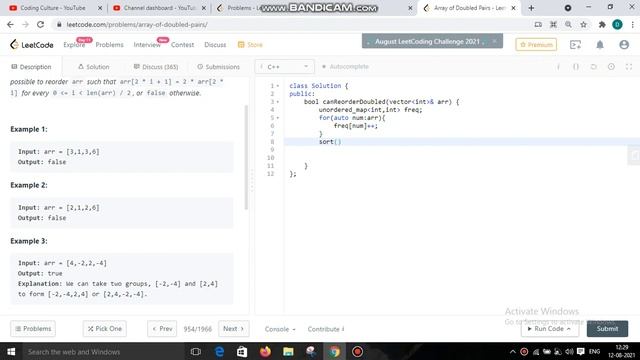Screen dimensions: 640x360
Task: Open Task View on taskbar
Action: coord(196,351)
